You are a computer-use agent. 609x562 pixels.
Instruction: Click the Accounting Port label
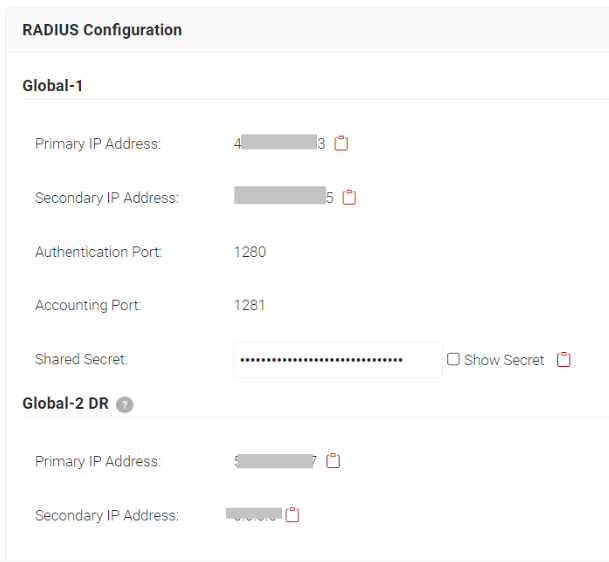[88, 305]
